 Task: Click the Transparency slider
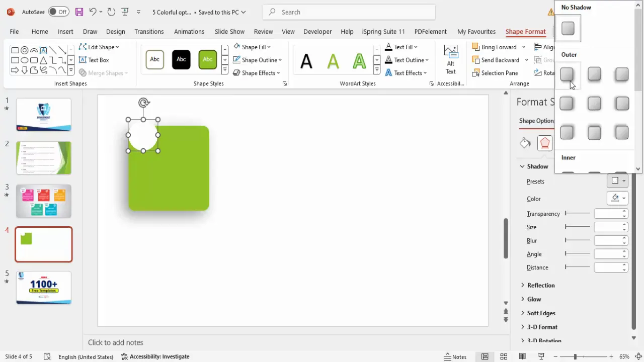click(x=578, y=213)
